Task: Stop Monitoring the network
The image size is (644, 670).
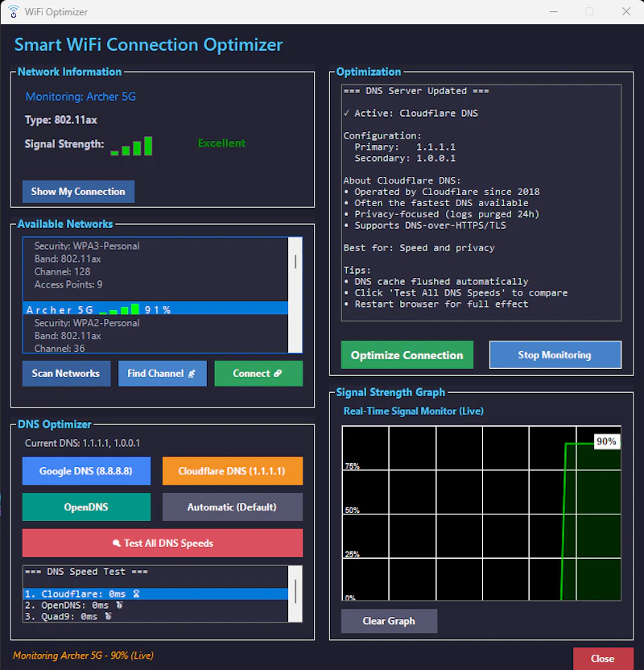Action: click(555, 354)
